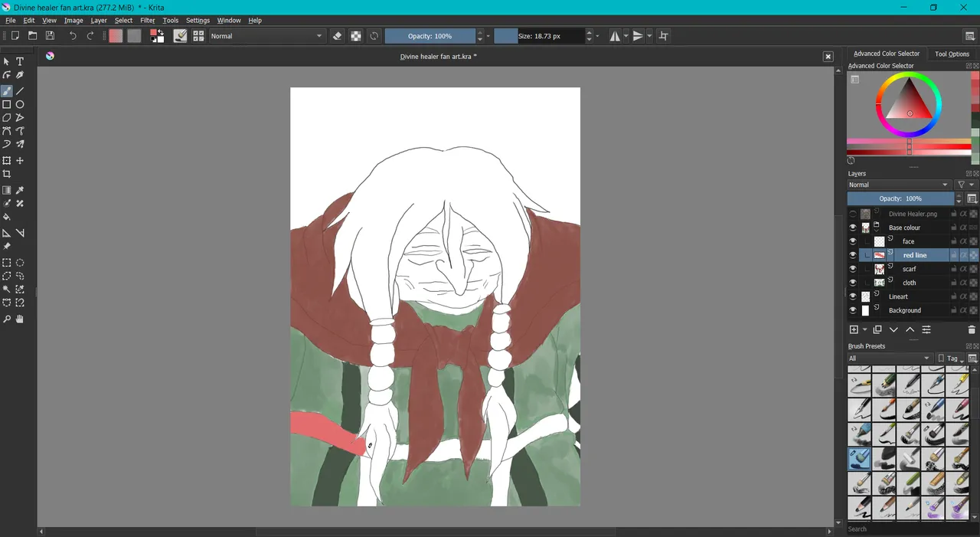Reload the original brush preset
Screen dimensions: 980x537
click(374, 36)
